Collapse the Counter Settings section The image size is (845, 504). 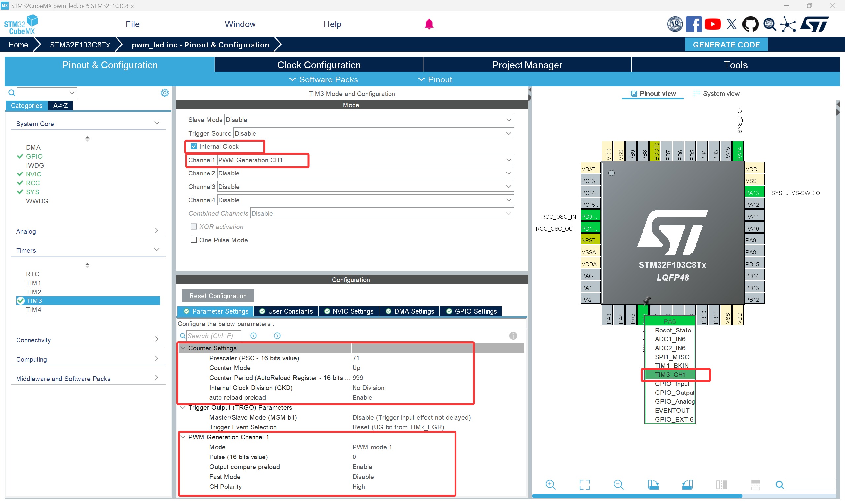[x=183, y=348]
